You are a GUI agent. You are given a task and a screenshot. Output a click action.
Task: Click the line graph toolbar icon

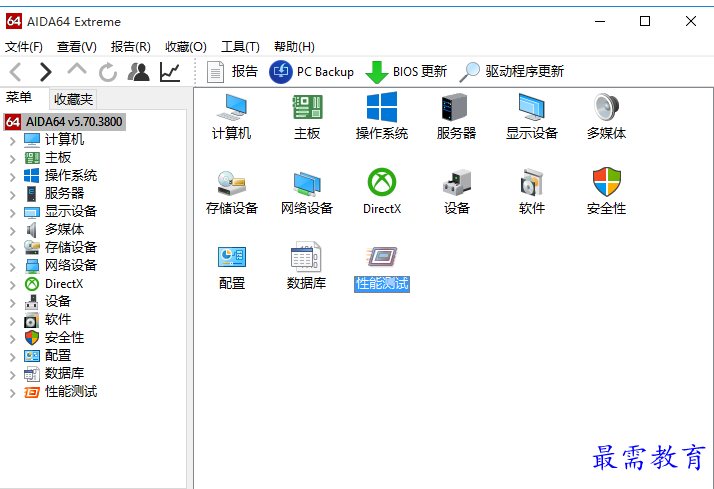pyautogui.click(x=170, y=72)
